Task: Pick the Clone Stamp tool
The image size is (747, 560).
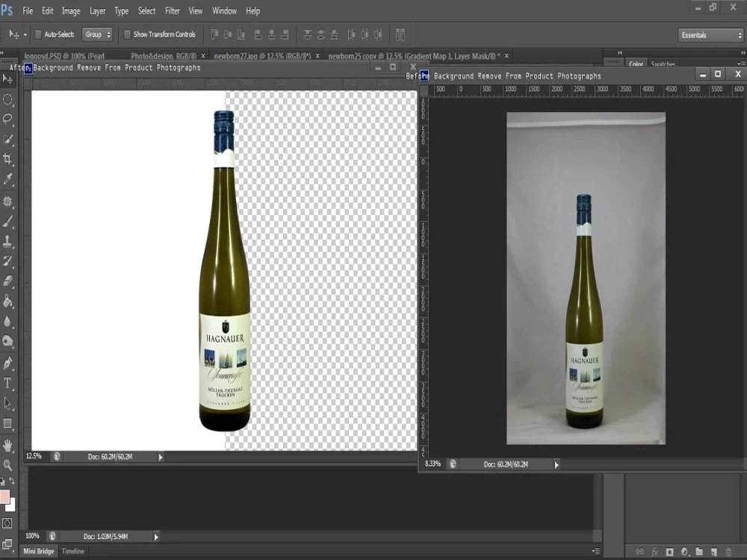Action: point(7,241)
